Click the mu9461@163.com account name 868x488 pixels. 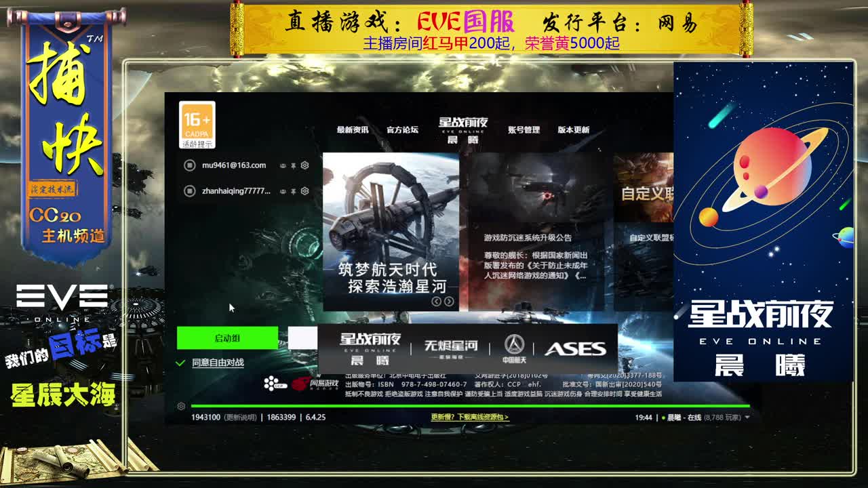click(234, 165)
